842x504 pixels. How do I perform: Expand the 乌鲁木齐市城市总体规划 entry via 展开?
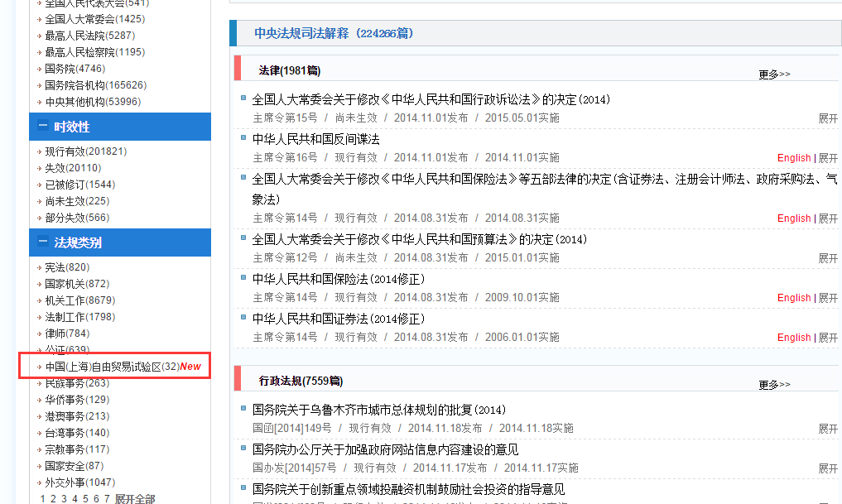828,429
